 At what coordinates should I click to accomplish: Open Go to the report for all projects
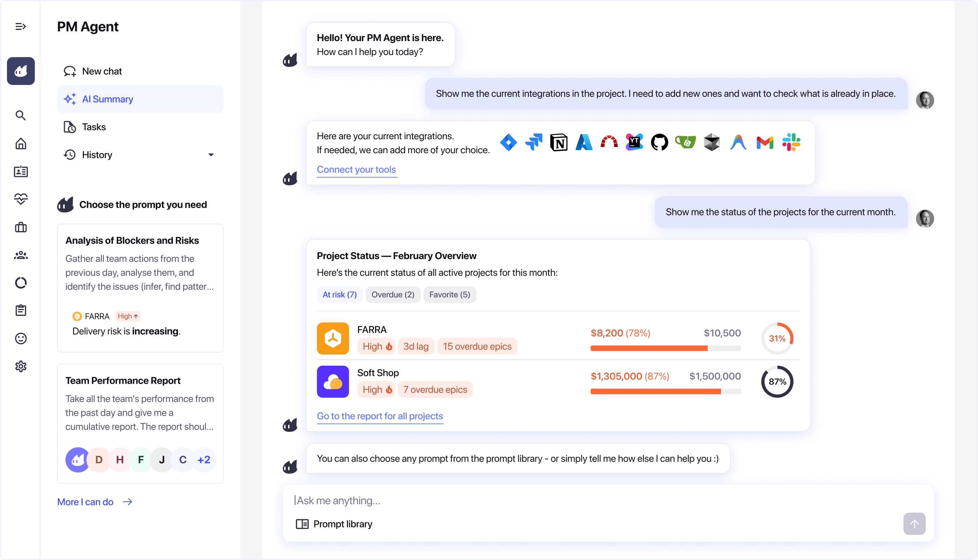point(380,416)
